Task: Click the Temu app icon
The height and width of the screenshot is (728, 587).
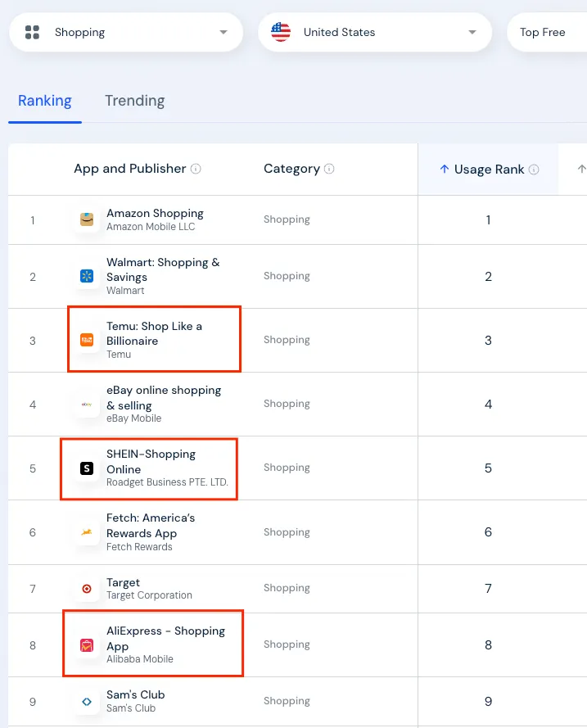Action: 87,340
